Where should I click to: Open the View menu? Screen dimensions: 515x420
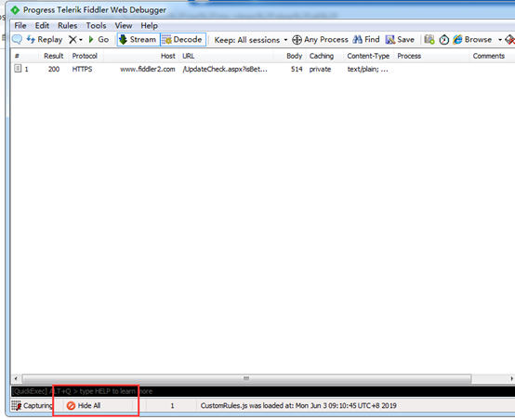tap(123, 26)
